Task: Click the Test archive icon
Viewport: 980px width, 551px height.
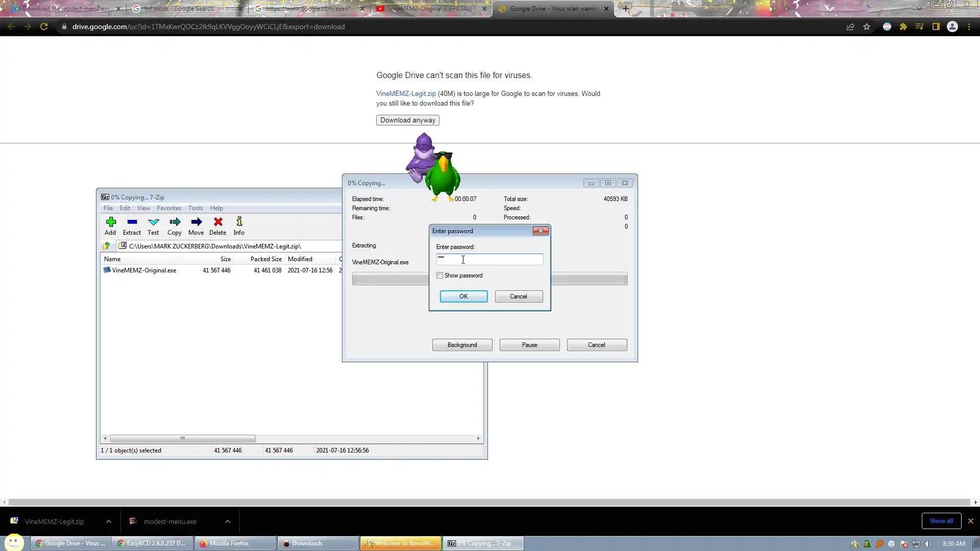Action: (x=153, y=222)
